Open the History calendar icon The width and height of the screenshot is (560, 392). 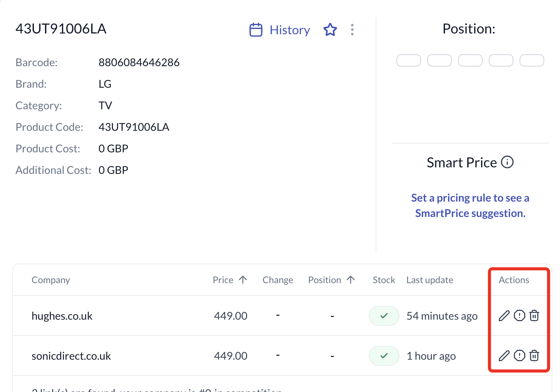pyautogui.click(x=256, y=30)
